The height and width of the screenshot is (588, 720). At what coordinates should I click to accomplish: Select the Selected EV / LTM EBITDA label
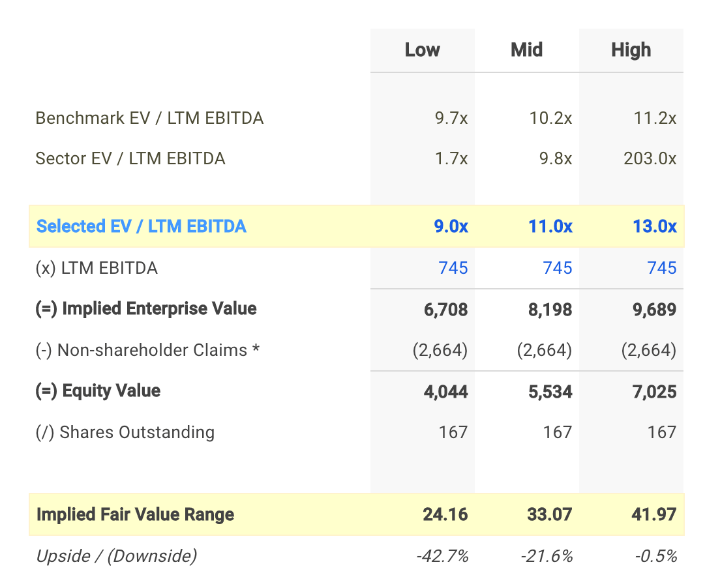point(142,226)
